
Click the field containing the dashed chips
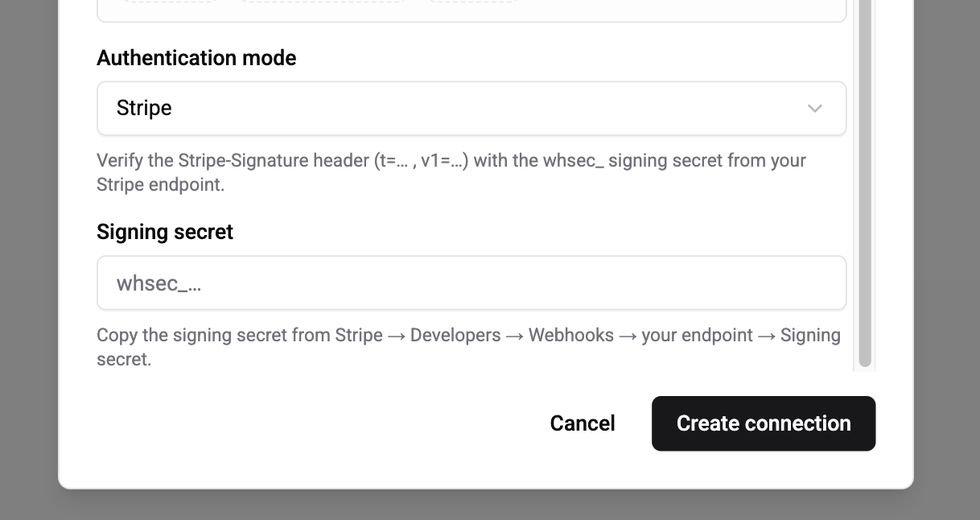(471, 8)
